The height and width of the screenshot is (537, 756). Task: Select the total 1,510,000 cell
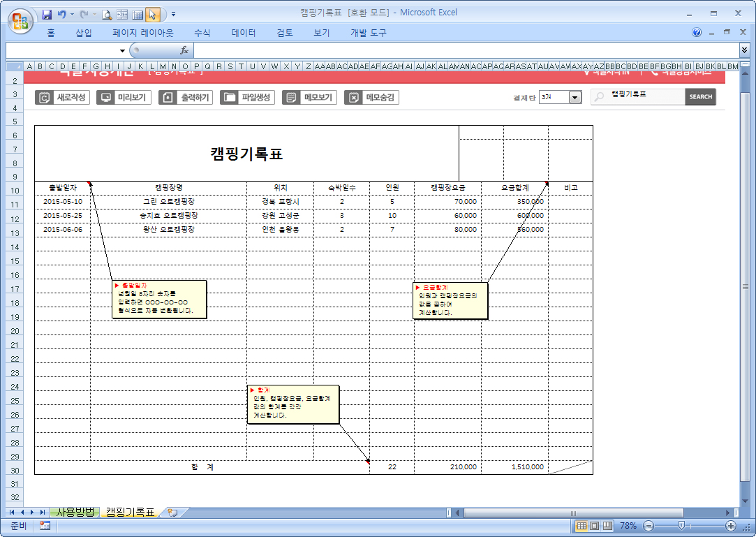pos(515,467)
